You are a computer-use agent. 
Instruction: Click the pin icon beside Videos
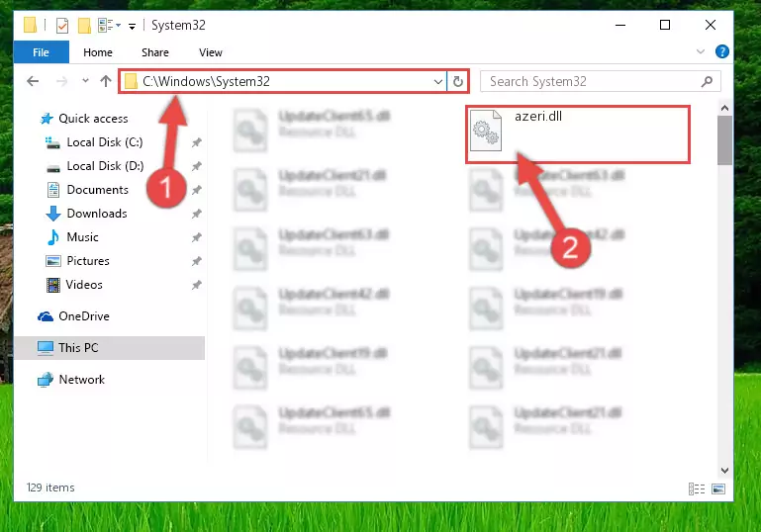point(197,285)
